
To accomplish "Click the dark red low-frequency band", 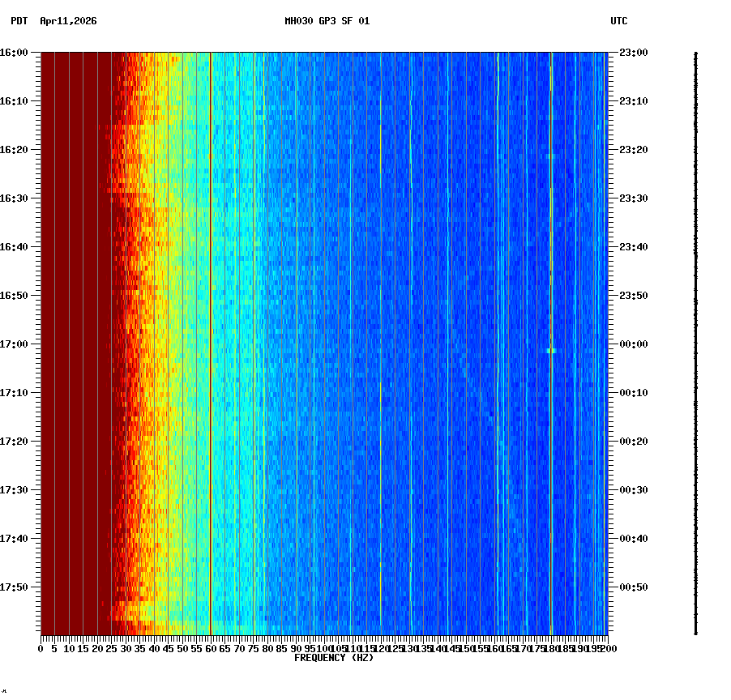I will point(73,324).
